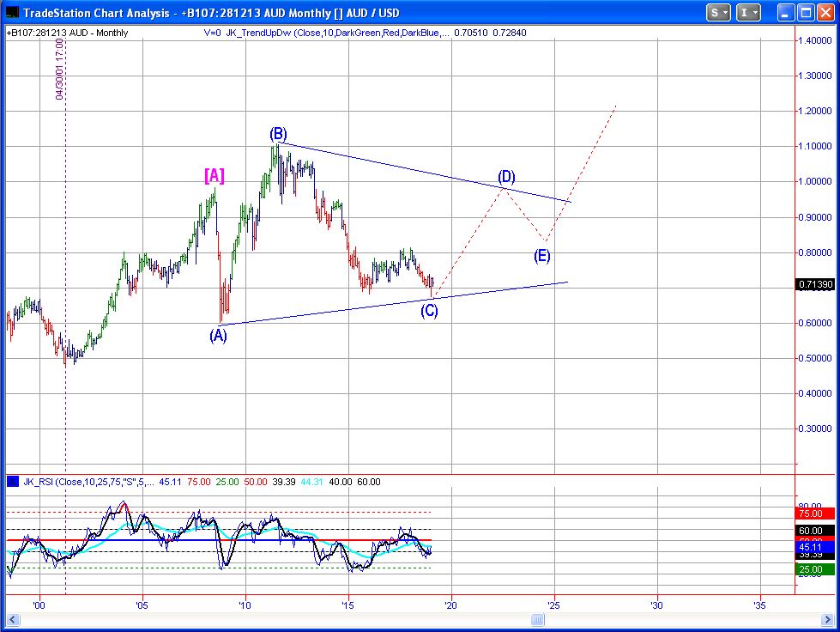Click the '35 date axis label
The image size is (840, 632).
pyautogui.click(x=759, y=605)
